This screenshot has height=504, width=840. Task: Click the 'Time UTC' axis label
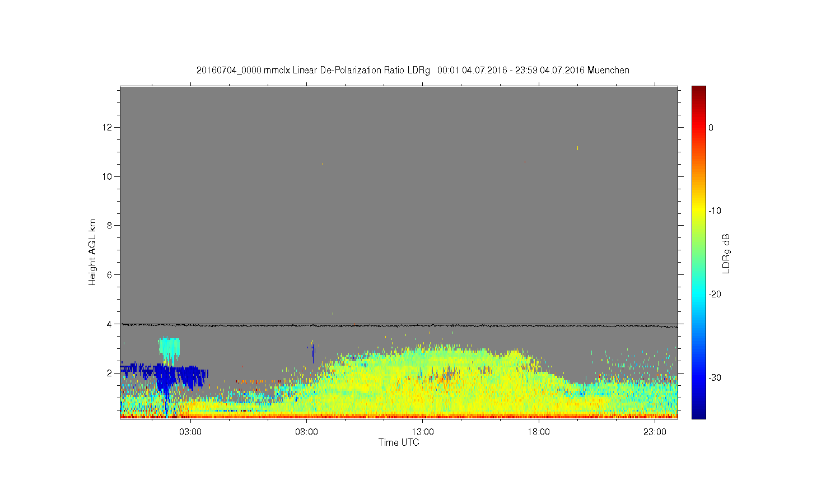tap(399, 442)
